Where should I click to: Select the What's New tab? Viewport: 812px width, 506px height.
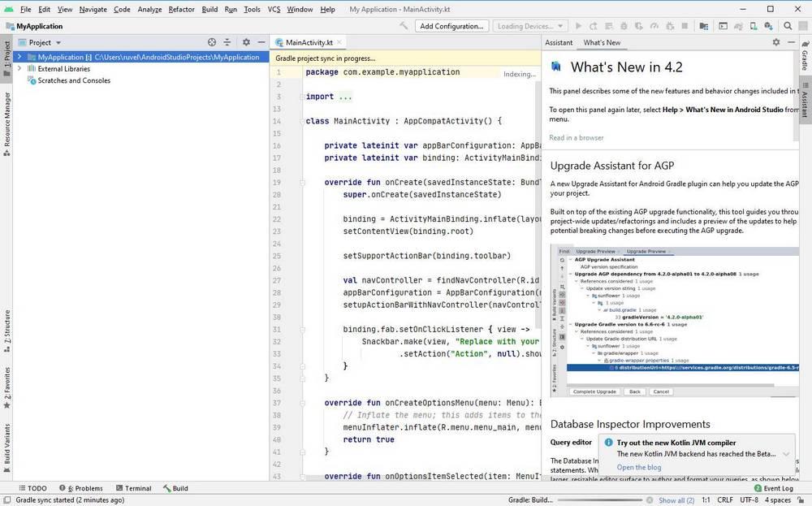point(602,42)
